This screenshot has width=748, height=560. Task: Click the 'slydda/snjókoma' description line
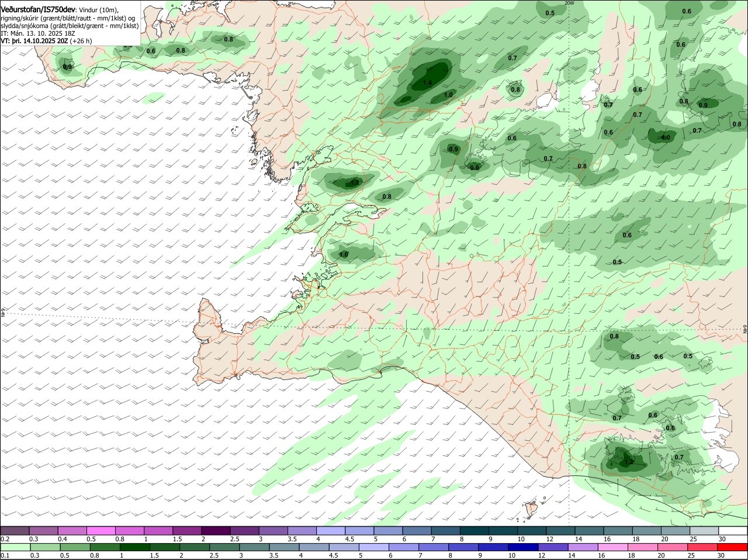pyautogui.click(x=70, y=26)
